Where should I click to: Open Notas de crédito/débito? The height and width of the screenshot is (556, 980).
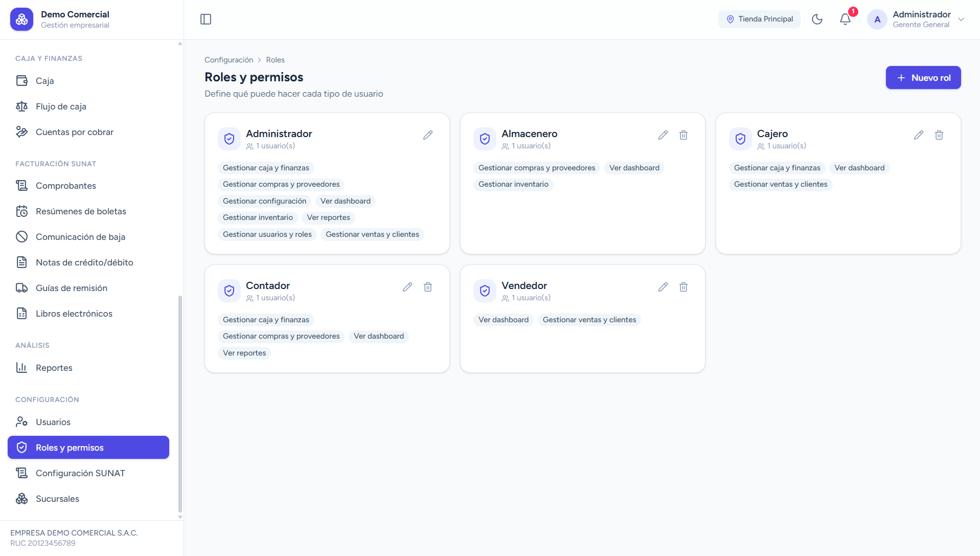(88, 262)
